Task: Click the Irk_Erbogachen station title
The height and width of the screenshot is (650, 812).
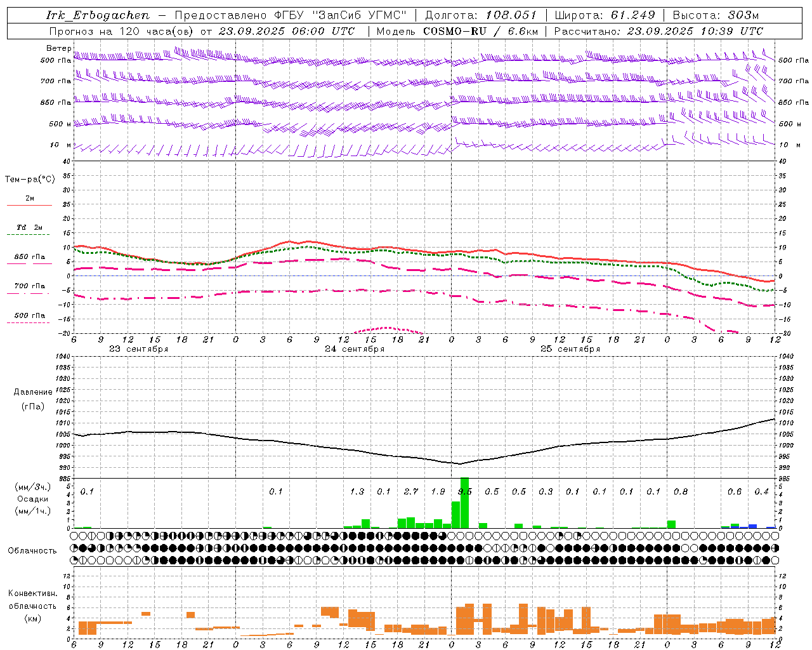Action: tap(98, 15)
